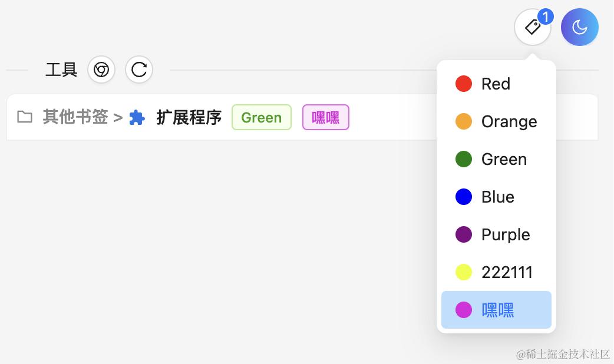
Task: Click the yellow dot beside 222111
Action: click(464, 272)
